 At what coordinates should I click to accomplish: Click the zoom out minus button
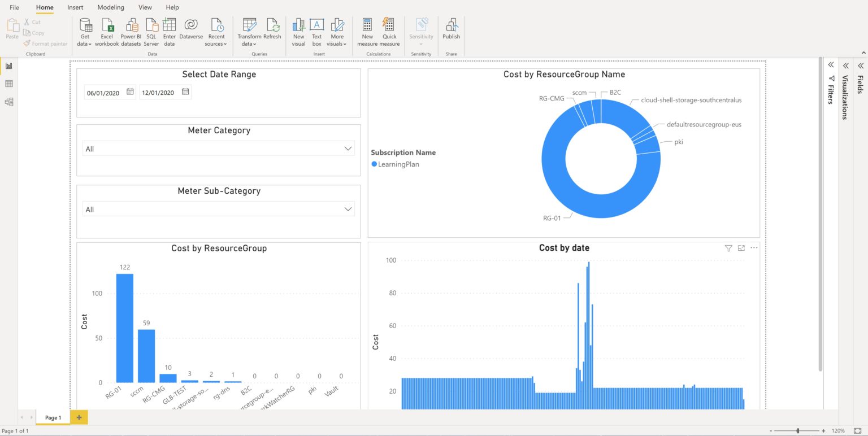[x=770, y=430]
